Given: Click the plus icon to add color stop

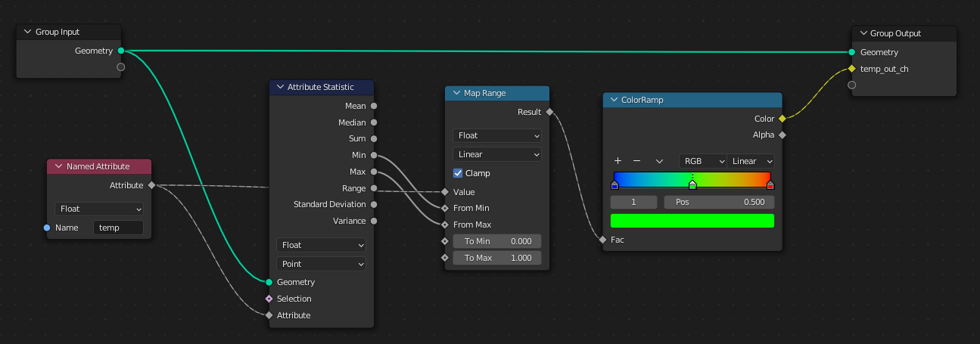Looking at the screenshot, I should 618,161.
